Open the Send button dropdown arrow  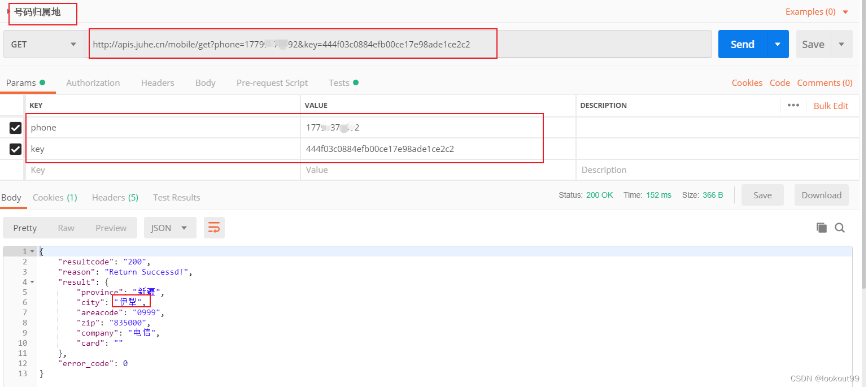click(x=778, y=44)
